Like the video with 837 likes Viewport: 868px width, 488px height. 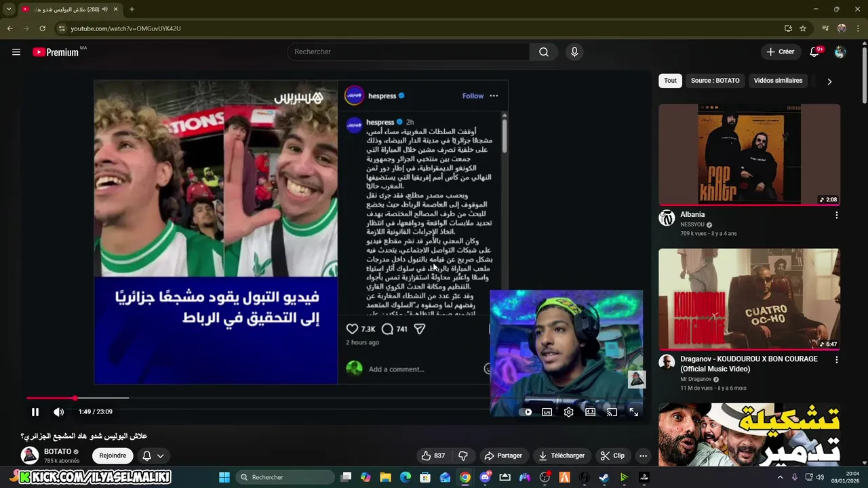click(x=433, y=455)
